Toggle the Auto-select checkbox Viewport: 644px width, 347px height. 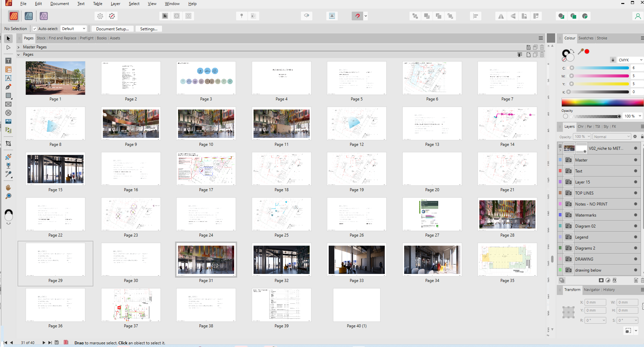tap(35, 29)
